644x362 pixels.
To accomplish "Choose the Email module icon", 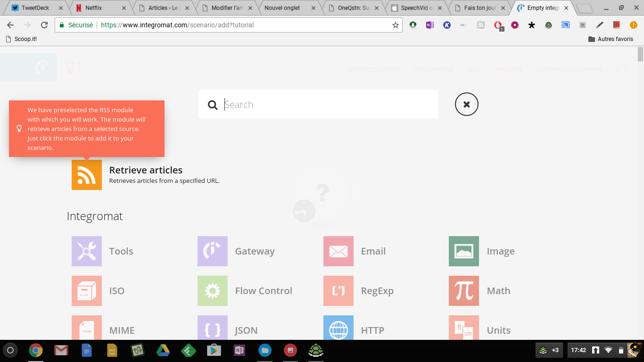I will (339, 251).
